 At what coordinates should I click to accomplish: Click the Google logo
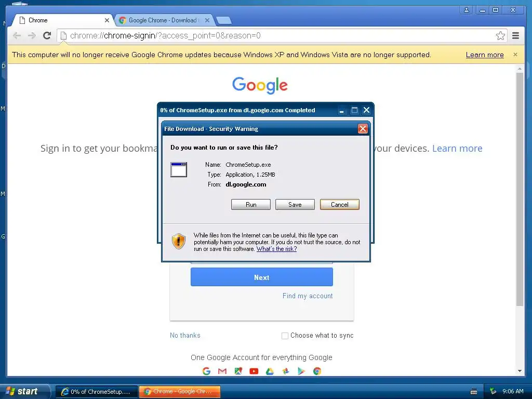(260, 85)
